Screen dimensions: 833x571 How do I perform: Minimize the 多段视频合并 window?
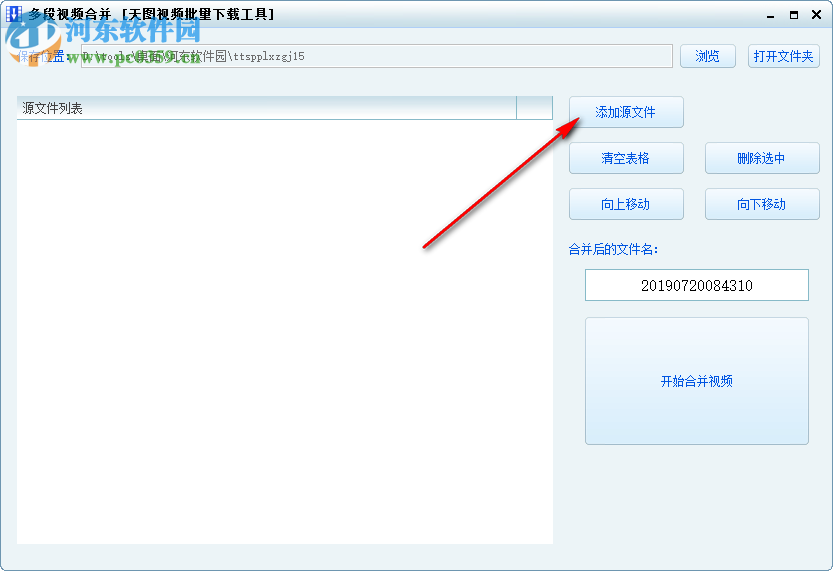tap(770, 15)
